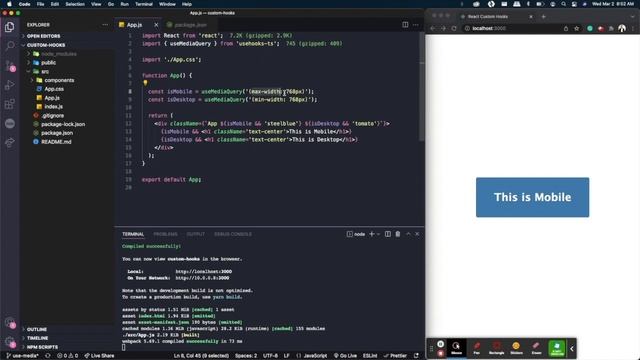Viewport: 640px width, 360px height.
Task: Open Source Control view in activity bar
Action: (10, 65)
